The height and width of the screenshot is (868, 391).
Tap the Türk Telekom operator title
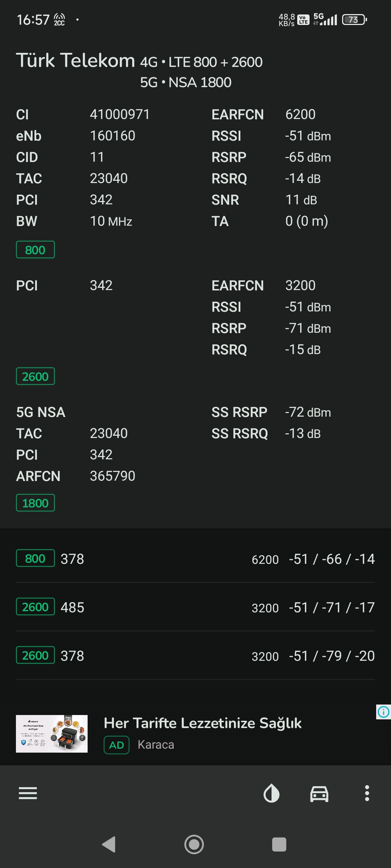tap(75, 60)
